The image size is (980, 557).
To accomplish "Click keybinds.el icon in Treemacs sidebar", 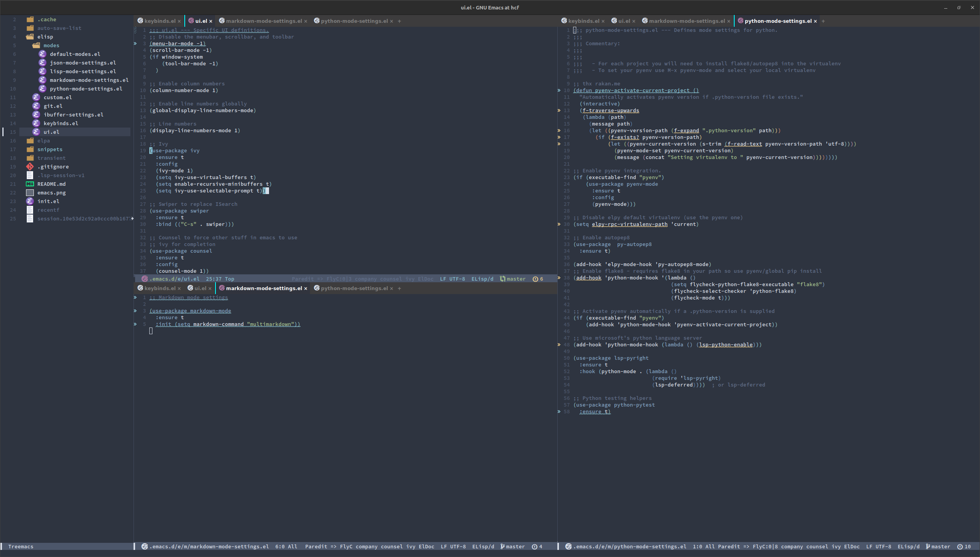I will coord(36,123).
